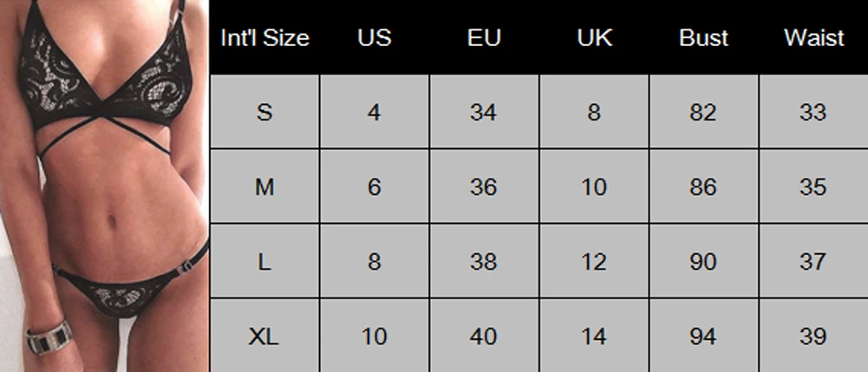Click the EU value 34 cell

pos(484,113)
